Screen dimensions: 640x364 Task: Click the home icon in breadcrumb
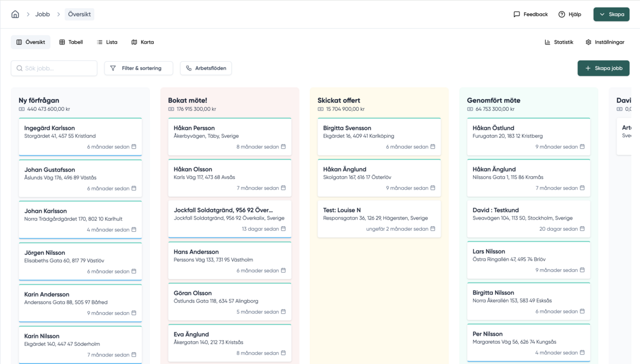tap(15, 14)
